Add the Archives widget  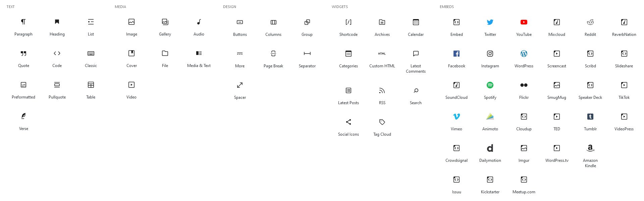coord(382,27)
